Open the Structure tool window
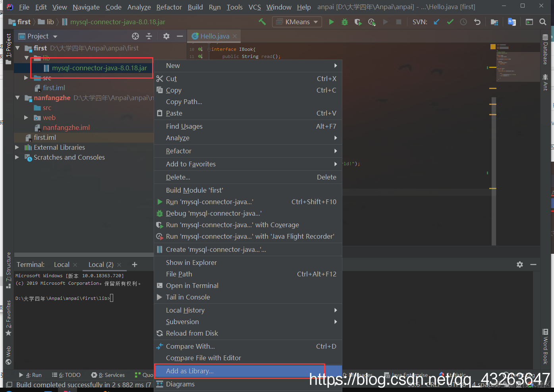 [x=8, y=270]
